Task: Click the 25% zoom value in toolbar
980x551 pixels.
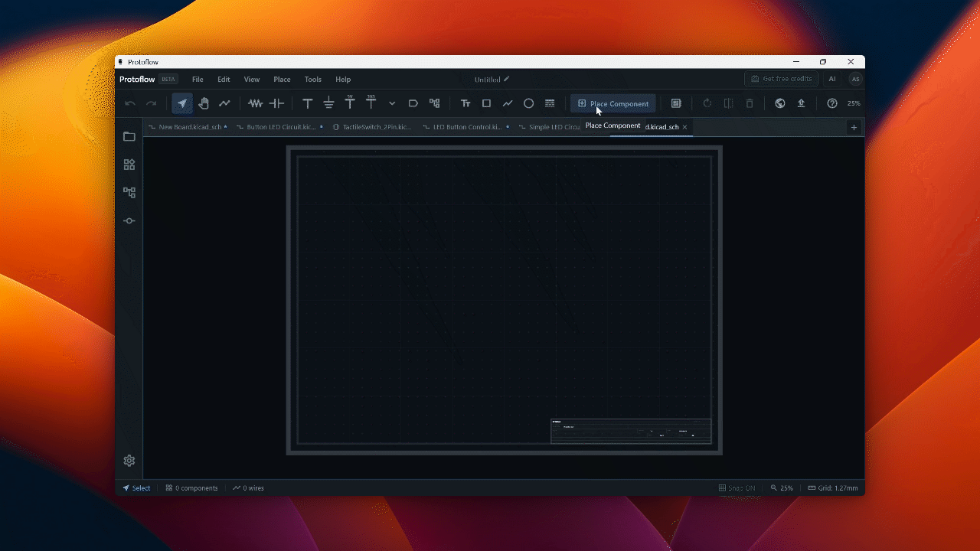Action: coord(854,103)
